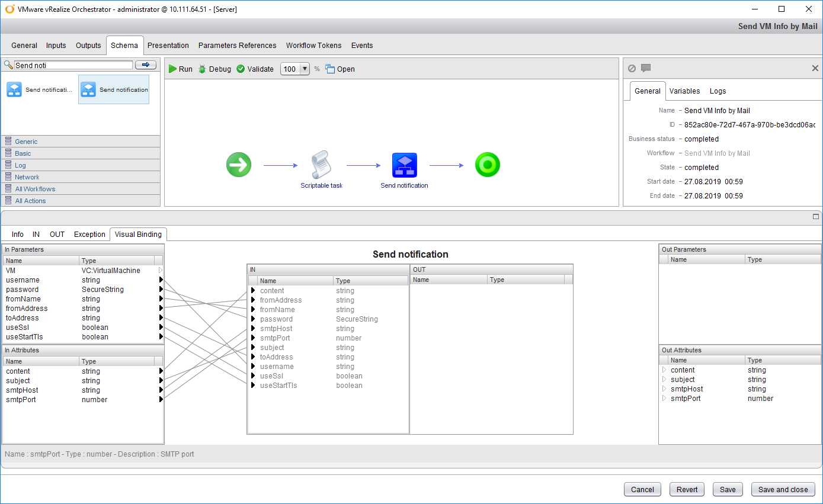Click the cancel run icon in token panel

click(632, 69)
